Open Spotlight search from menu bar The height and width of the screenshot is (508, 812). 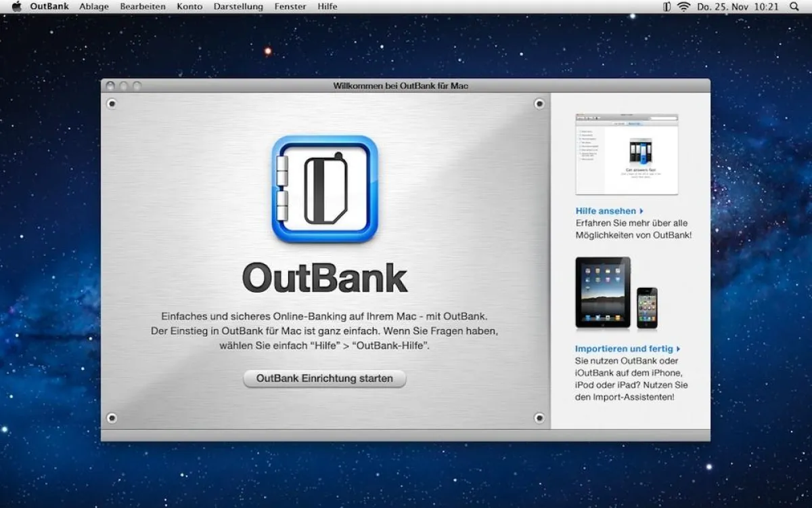795,6
